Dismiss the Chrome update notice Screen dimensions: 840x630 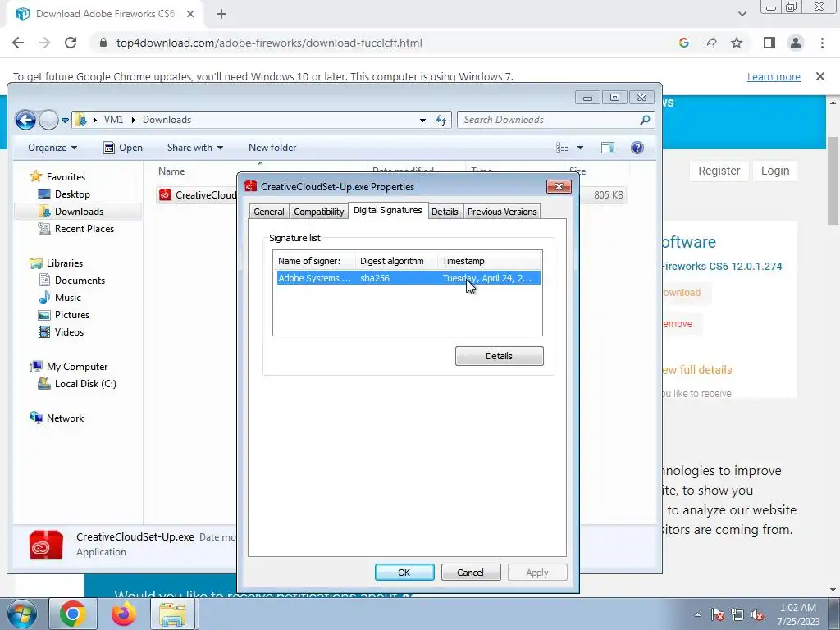click(819, 76)
